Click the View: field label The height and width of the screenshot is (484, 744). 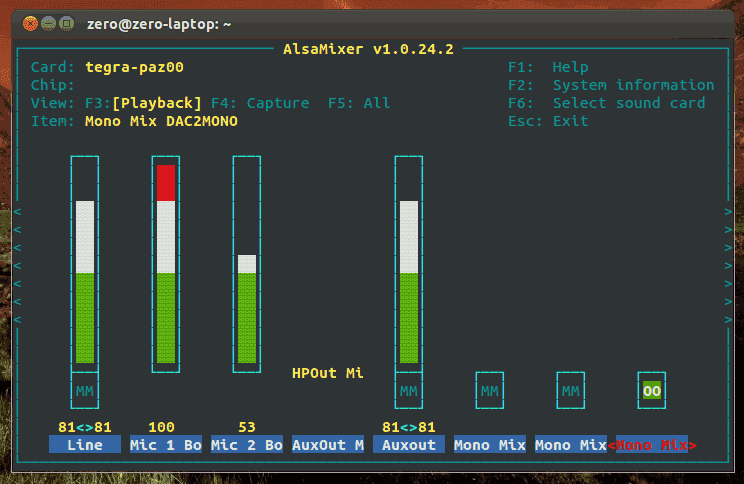(53, 103)
